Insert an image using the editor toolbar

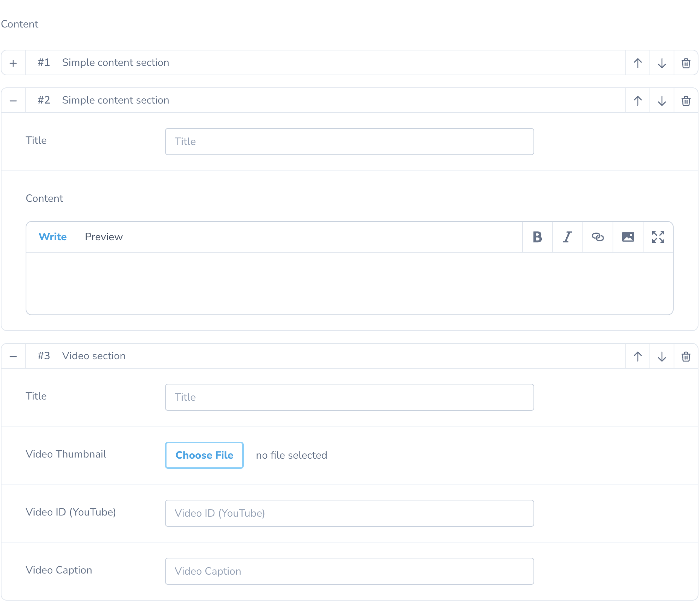point(628,237)
